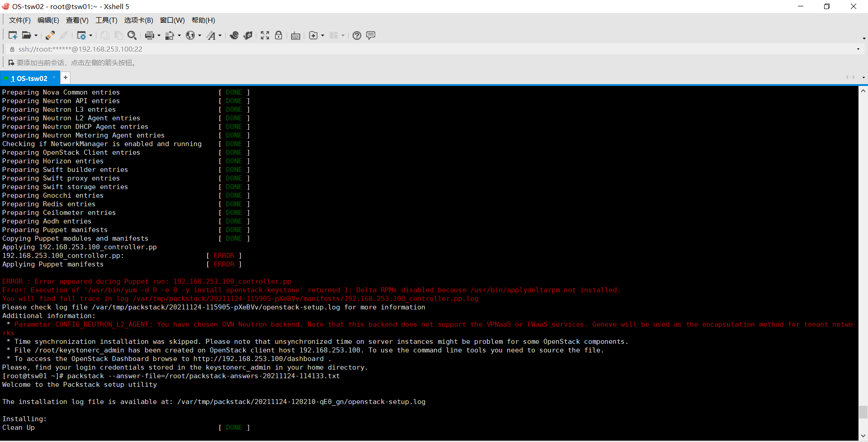The width and height of the screenshot is (868, 442).
Task: Expand the plus-box icon dropdown arrow
Action: point(323,36)
